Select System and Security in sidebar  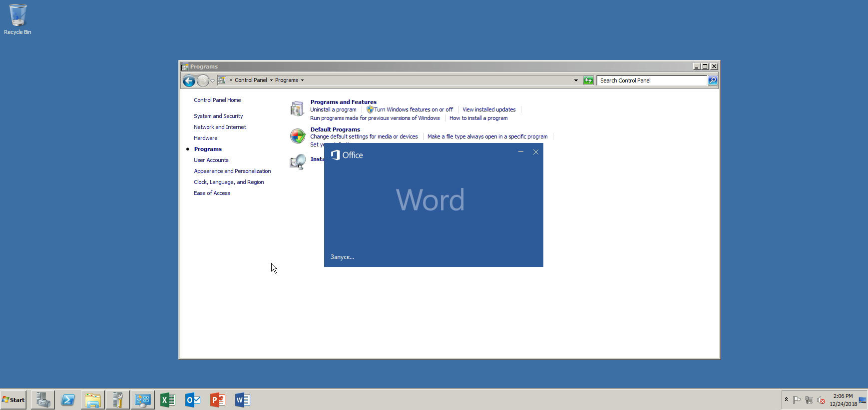tap(218, 116)
